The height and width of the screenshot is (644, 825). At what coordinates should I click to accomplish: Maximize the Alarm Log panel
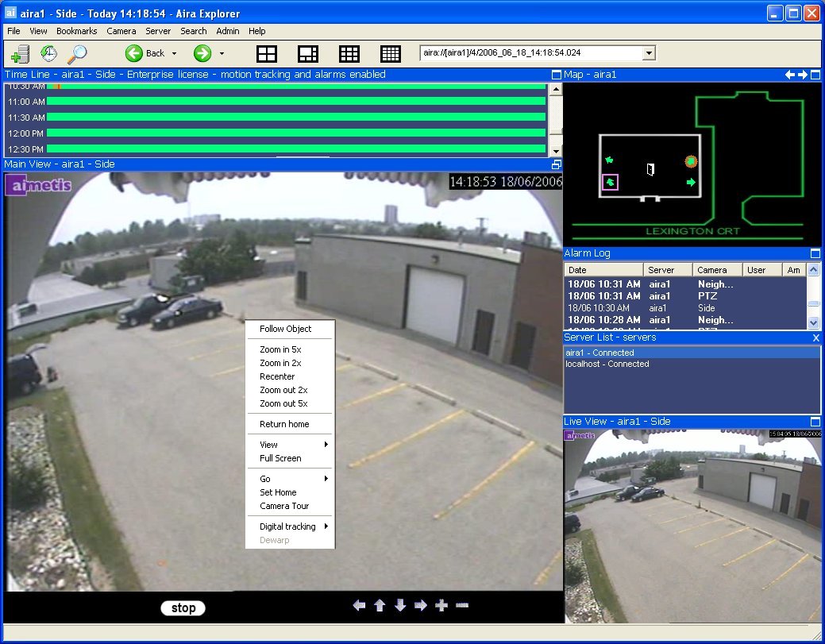point(815,253)
